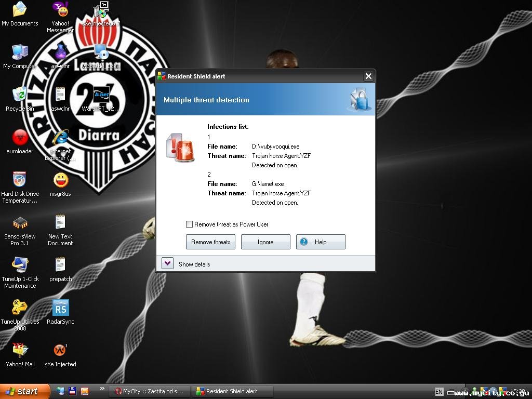Click floppy disk quick launch icon
Screen dimensions: 532x399
[x=72, y=391]
